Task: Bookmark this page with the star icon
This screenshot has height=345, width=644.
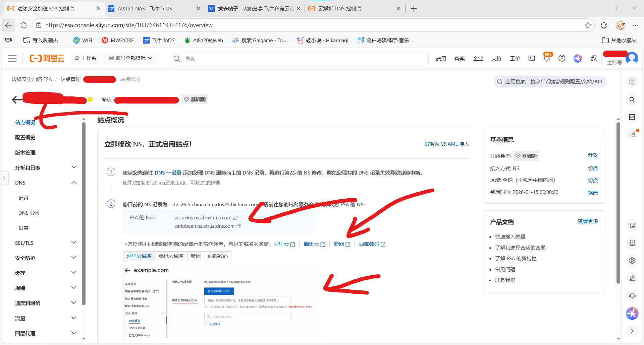Action: (x=588, y=25)
